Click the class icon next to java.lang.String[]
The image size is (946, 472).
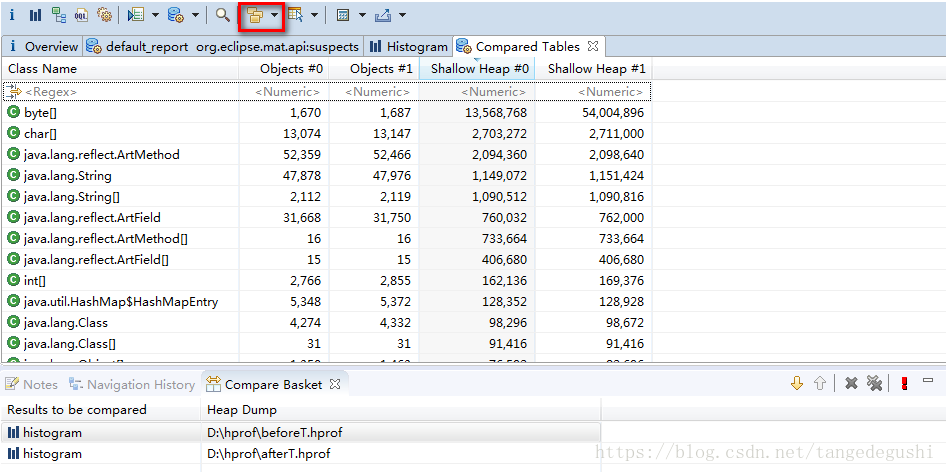pyautogui.click(x=13, y=196)
